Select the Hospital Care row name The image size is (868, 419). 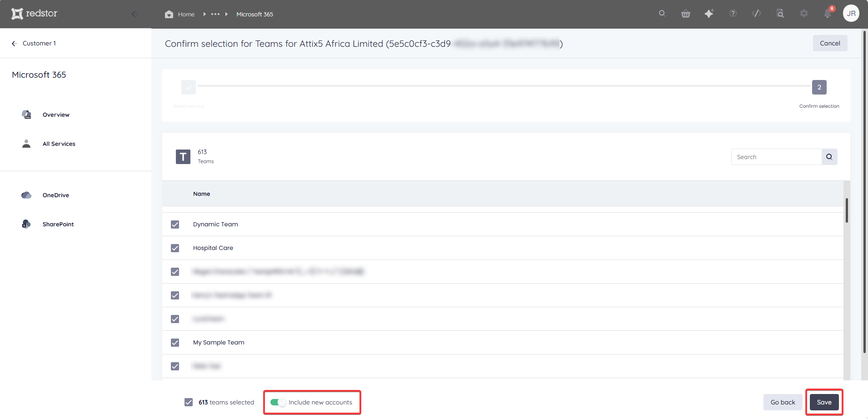[x=213, y=248]
